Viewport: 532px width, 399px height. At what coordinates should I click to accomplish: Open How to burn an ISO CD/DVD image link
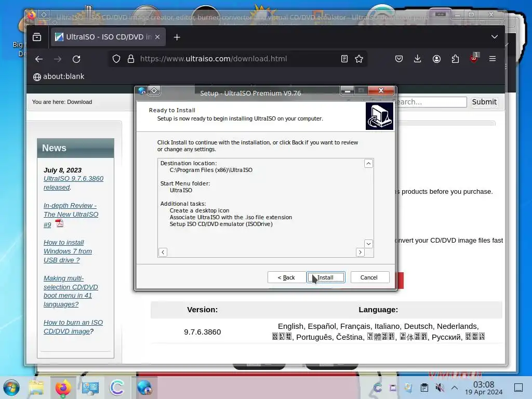[x=73, y=327]
